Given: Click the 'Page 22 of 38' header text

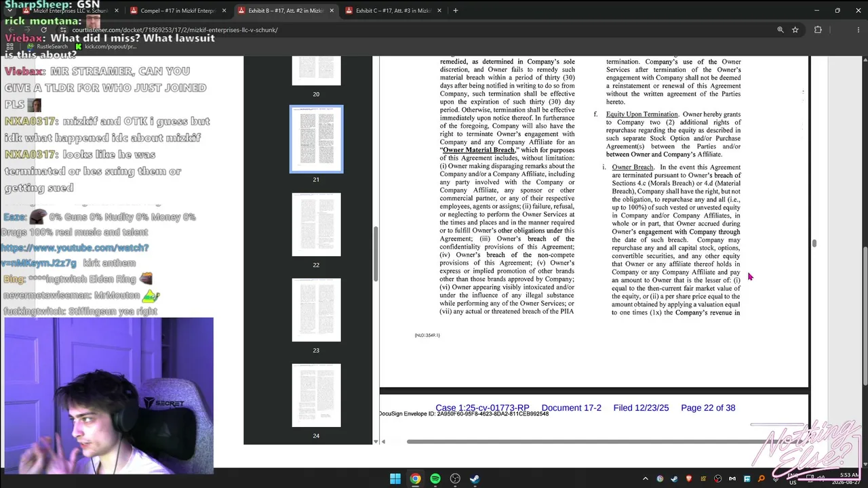Looking at the screenshot, I should 708,408.
